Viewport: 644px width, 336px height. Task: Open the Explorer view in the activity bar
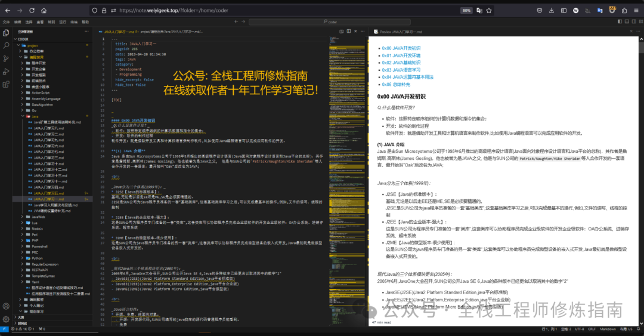pos(6,32)
